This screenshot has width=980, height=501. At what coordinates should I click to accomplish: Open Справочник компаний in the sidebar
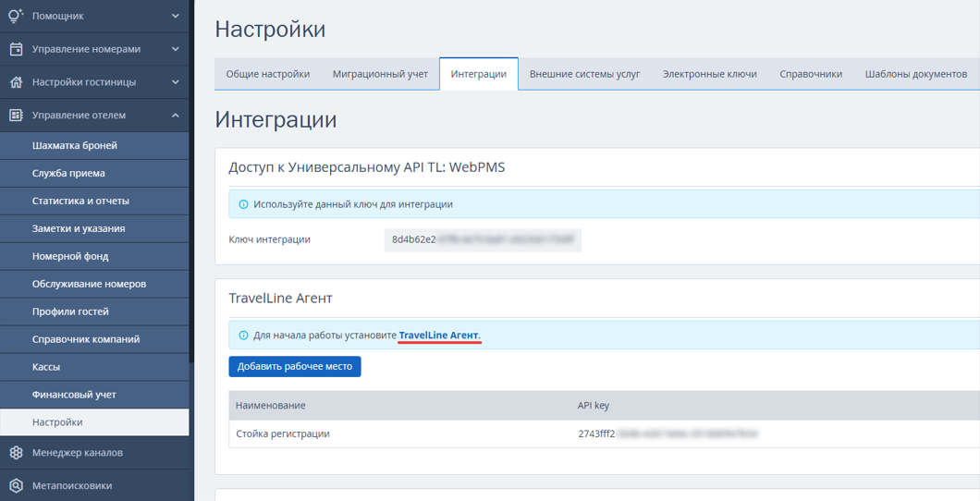point(94,339)
